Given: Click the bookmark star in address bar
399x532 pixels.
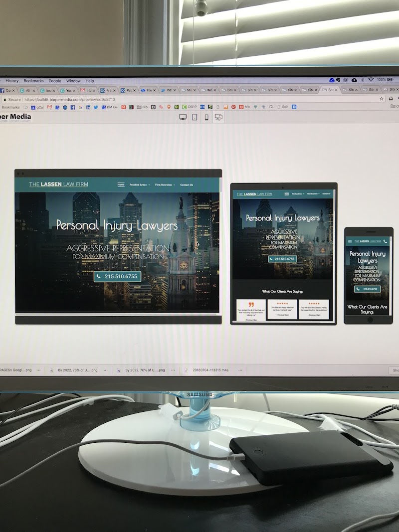Looking at the screenshot, I should coord(382,99).
